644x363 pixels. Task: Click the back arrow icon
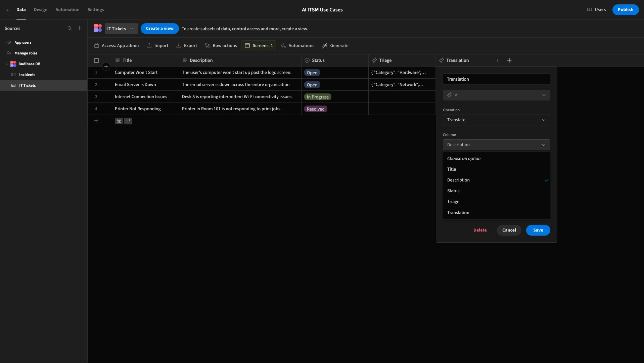tap(8, 10)
